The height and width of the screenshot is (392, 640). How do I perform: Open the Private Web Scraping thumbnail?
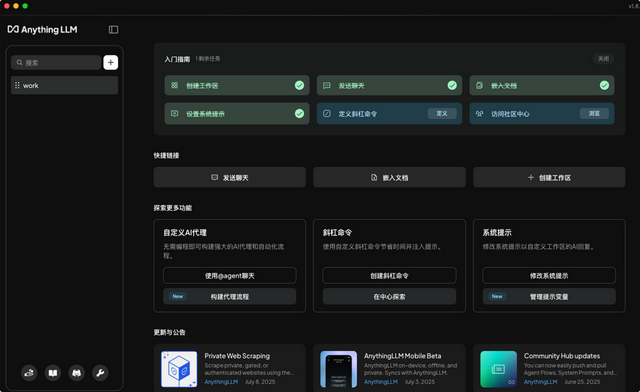pyautogui.click(x=179, y=369)
